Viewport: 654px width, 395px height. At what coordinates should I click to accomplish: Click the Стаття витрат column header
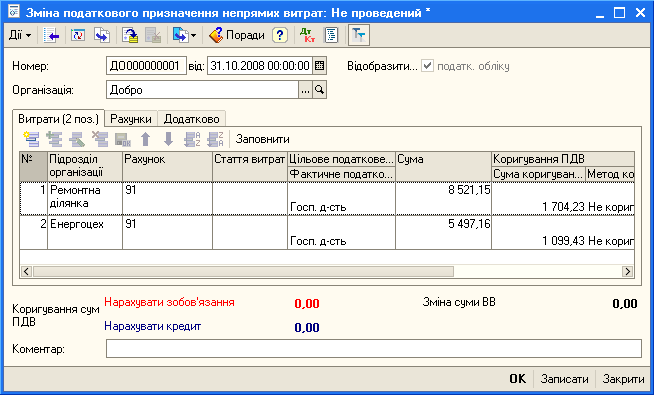[250, 166]
